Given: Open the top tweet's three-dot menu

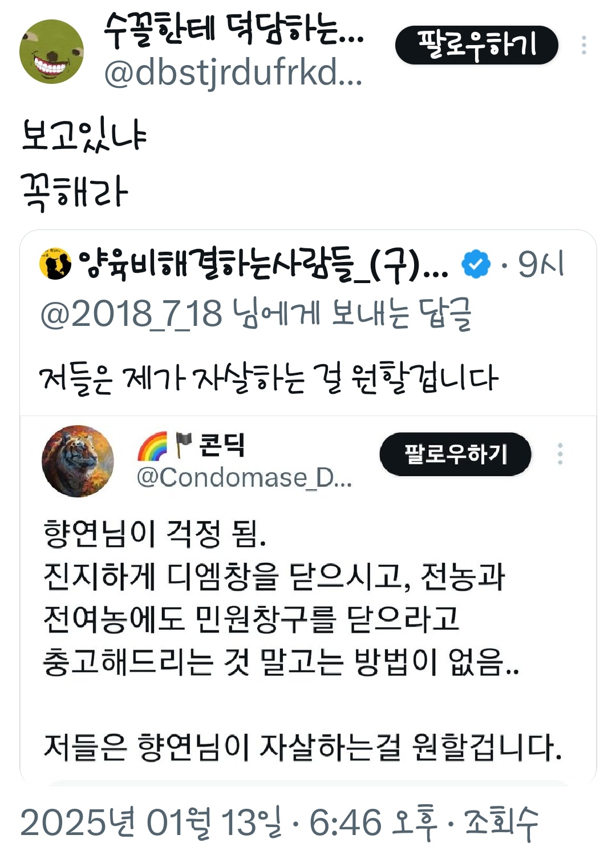Looking at the screenshot, I should coord(583,45).
